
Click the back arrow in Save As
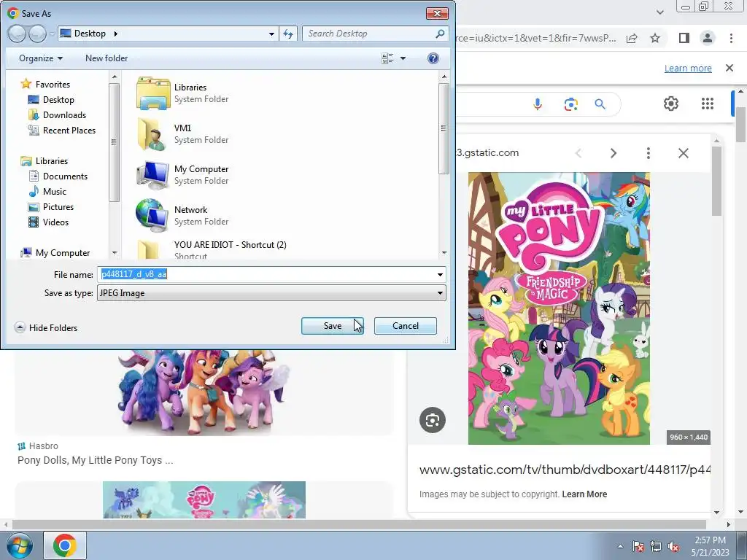17,34
